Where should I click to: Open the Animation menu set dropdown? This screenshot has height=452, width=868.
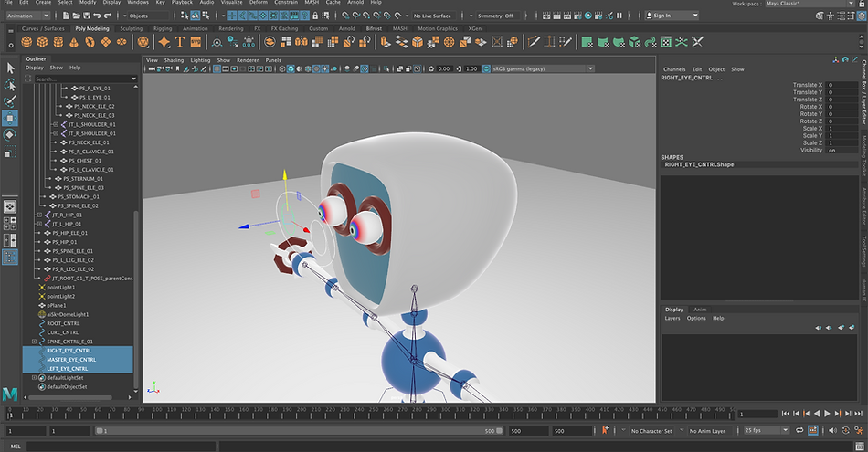(27, 16)
